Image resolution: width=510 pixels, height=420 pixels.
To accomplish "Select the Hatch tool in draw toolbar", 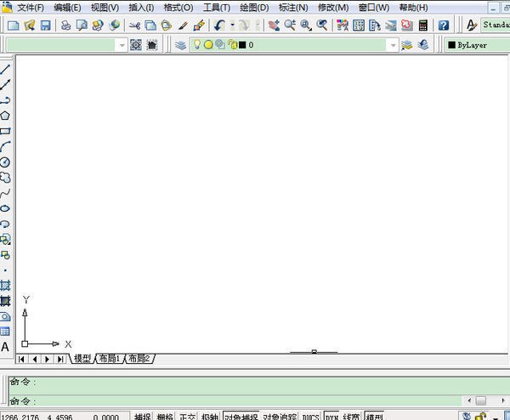I will (x=5, y=285).
